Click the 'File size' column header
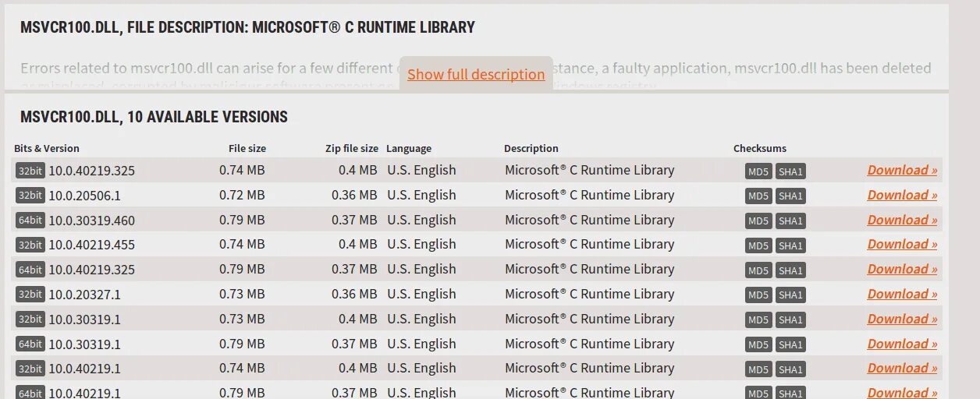Viewport: 980px width, 399px height. pyautogui.click(x=247, y=148)
